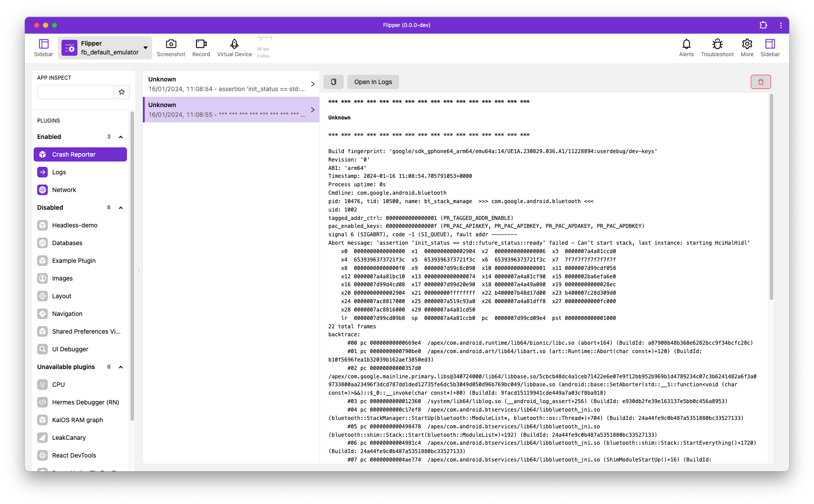This screenshot has width=814, height=504.
Task: Click the KaiOS RAM graph icon
Action: [42, 420]
